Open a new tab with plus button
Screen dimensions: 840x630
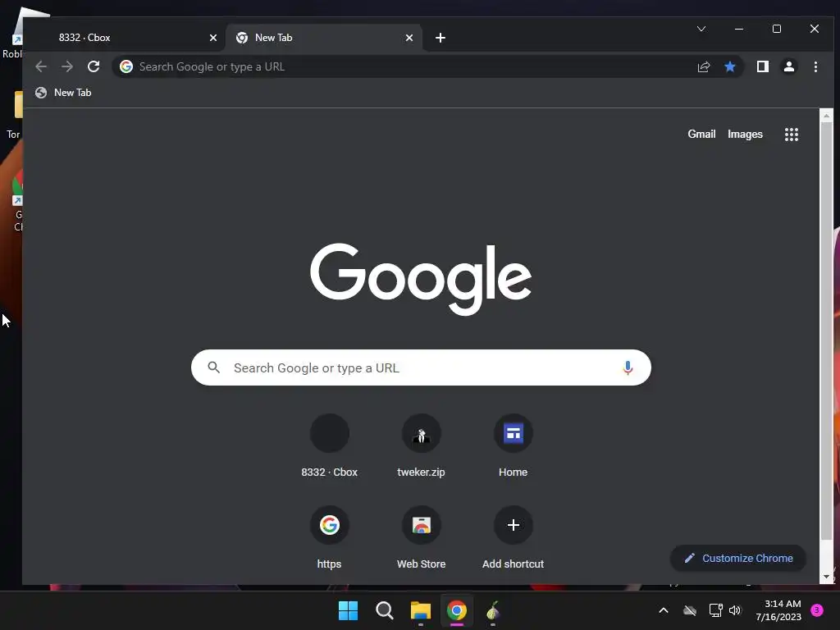coord(441,38)
